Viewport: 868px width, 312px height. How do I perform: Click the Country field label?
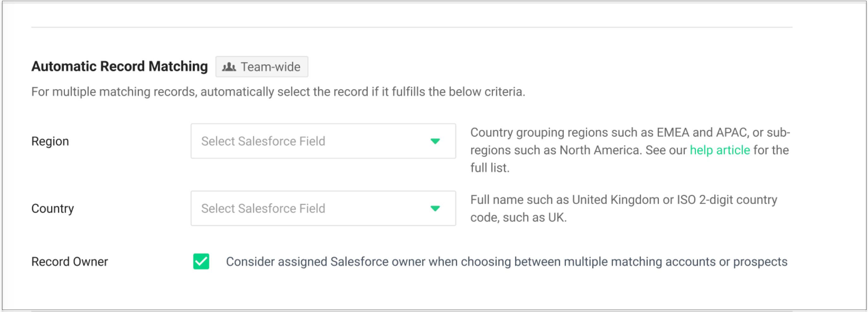click(x=53, y=209)
